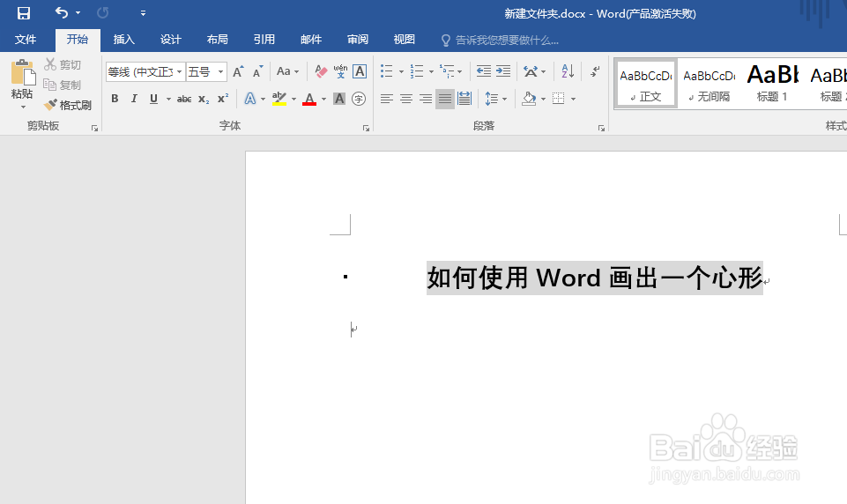This screenshot has height=504, width=847.
Task: Open the underline style dropdown arrow
Action: coord(168,100)
